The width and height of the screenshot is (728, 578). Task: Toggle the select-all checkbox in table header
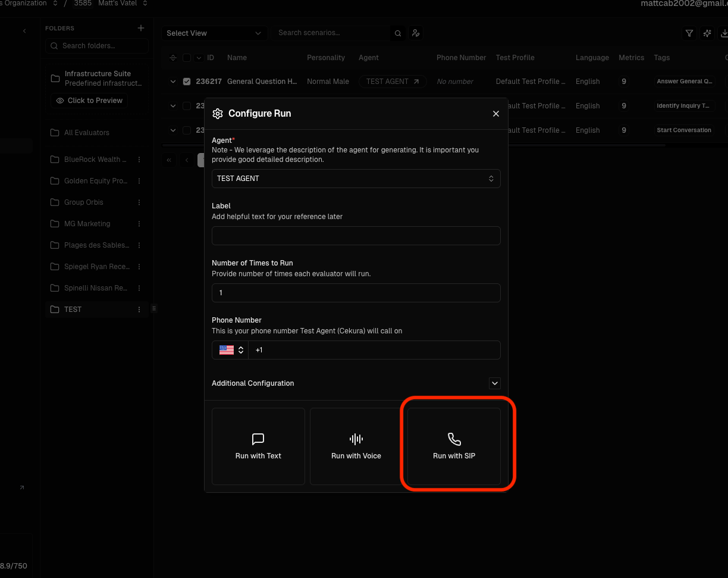187,58
